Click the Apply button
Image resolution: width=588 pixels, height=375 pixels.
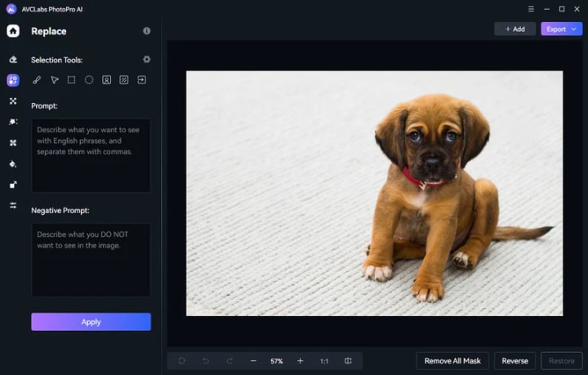[x=91, y=322]
